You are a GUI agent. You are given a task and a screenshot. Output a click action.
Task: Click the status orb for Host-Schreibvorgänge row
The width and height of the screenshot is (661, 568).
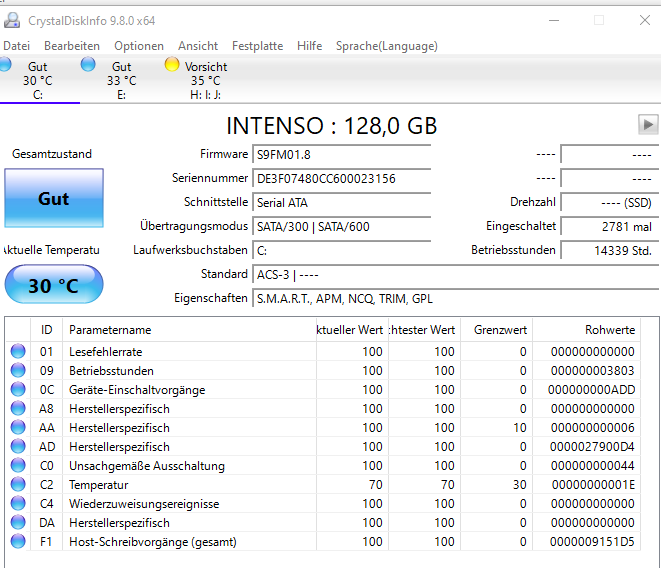[18, 541]
